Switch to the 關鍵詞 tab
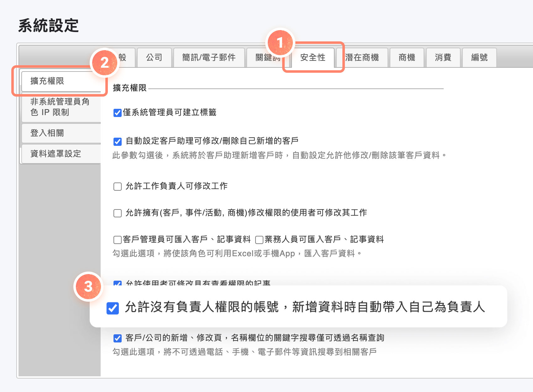 [266, 58]
